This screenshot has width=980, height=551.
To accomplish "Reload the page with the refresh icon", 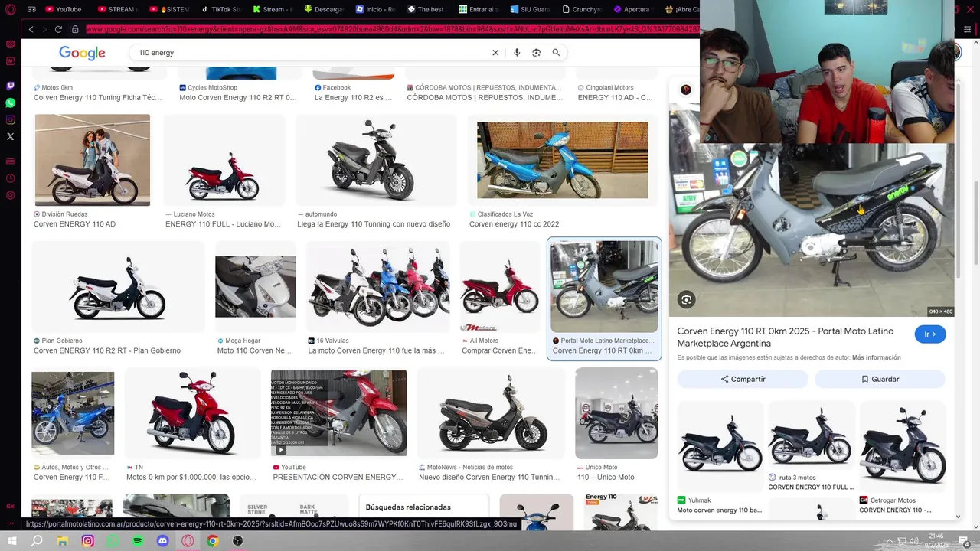I will click(x=58, y=29).
